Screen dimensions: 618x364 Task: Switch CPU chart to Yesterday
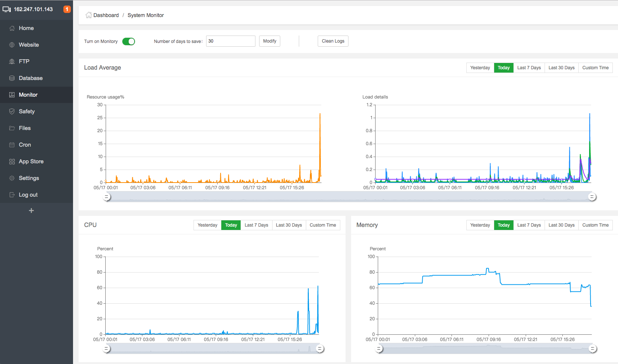(207, 225)
